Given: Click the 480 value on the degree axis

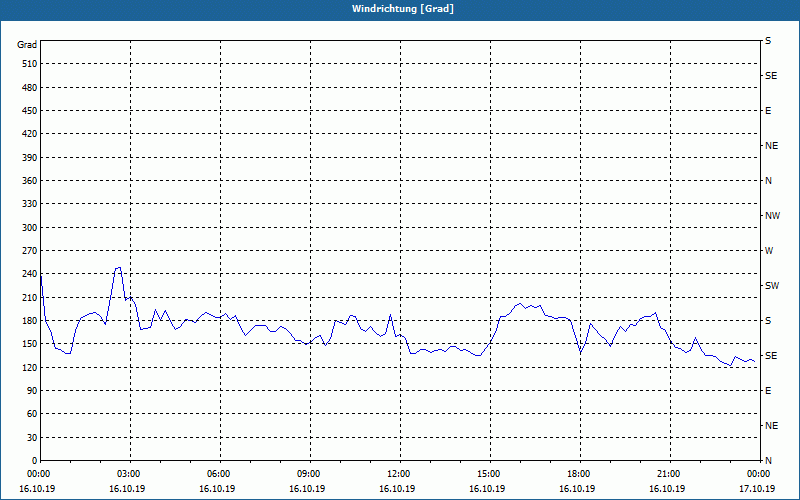Looking at the screenshot, I should (x=30, y=88).
